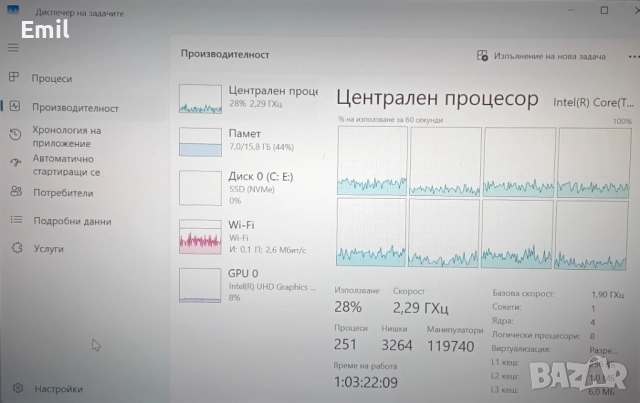The height and width of the screenshot is (403, 640).
Task: Click the Ядра label
Action: tap(502, 321)
